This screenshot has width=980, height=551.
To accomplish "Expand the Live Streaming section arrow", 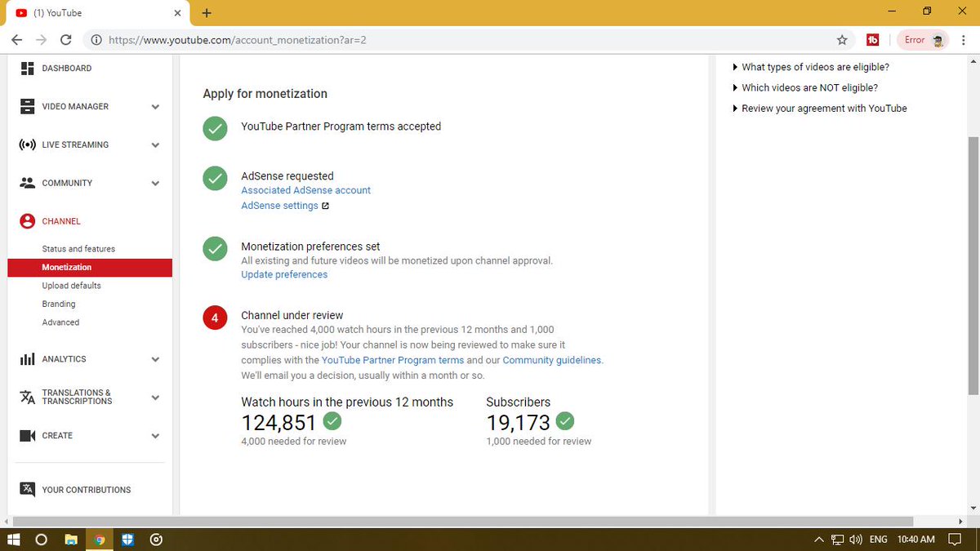I will tap(155, 145).
